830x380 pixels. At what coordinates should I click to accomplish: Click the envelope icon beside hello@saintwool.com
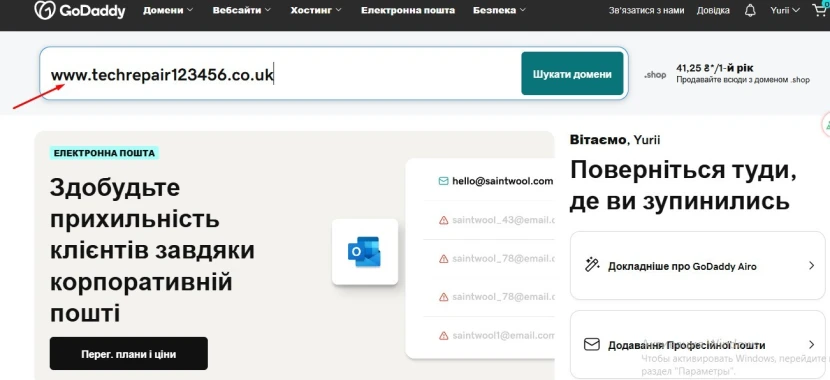pyautogui.click(x=444, y=181)
